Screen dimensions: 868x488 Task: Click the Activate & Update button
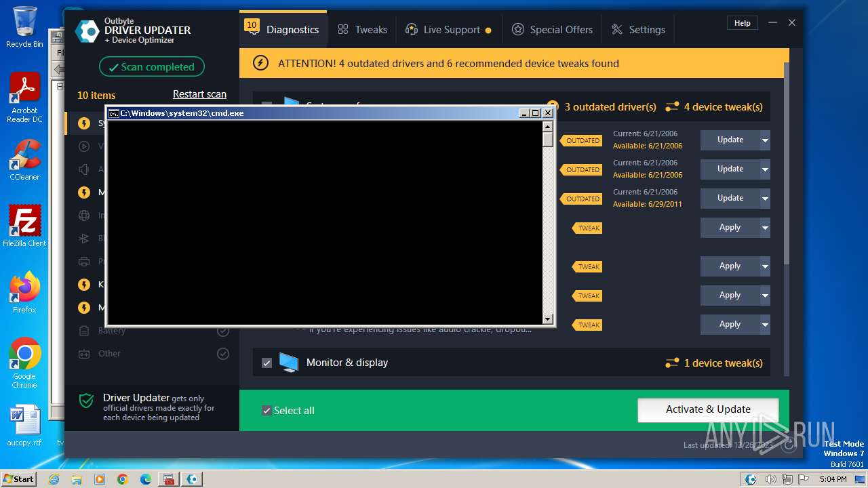(x=708, y=409)
